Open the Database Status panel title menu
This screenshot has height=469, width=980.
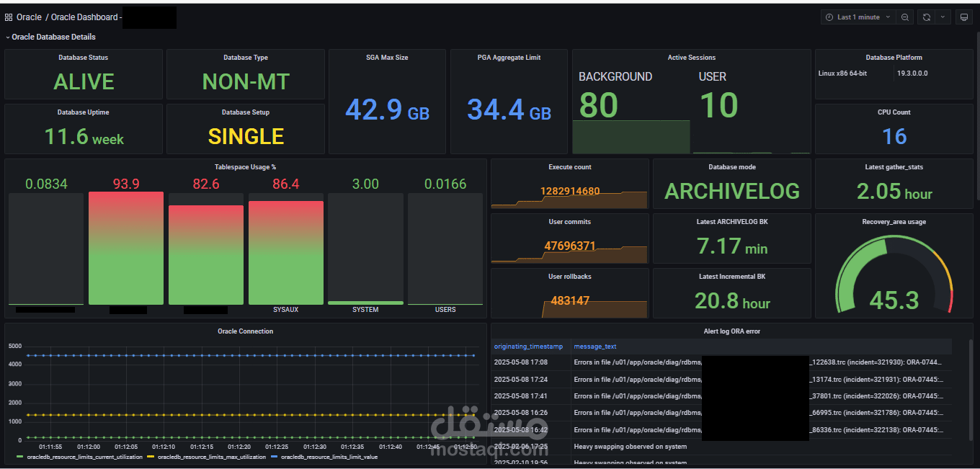click(84, 58)
